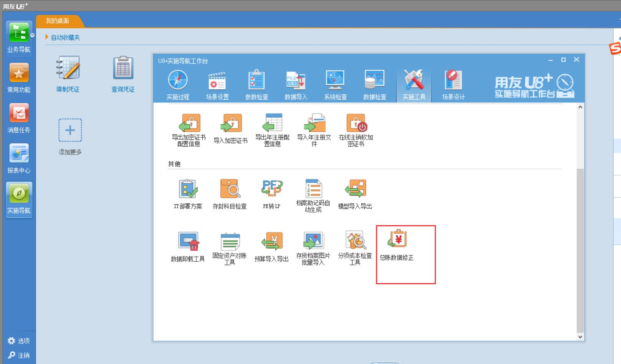Viewport: 621px width, 364px height.
Task: Switch to the 实施过程 tab
Action: [178, 86]
